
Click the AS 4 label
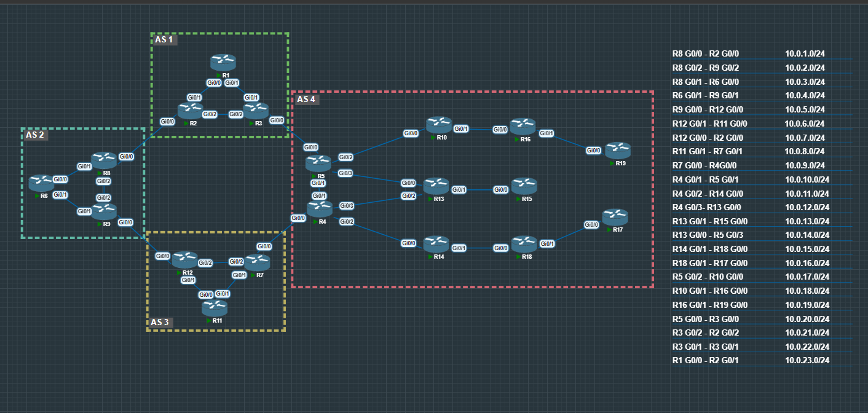coord(306,99)
